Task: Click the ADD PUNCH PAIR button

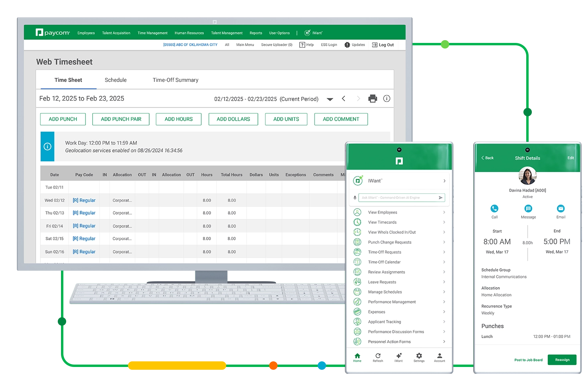Action: [x=121, y=119]
